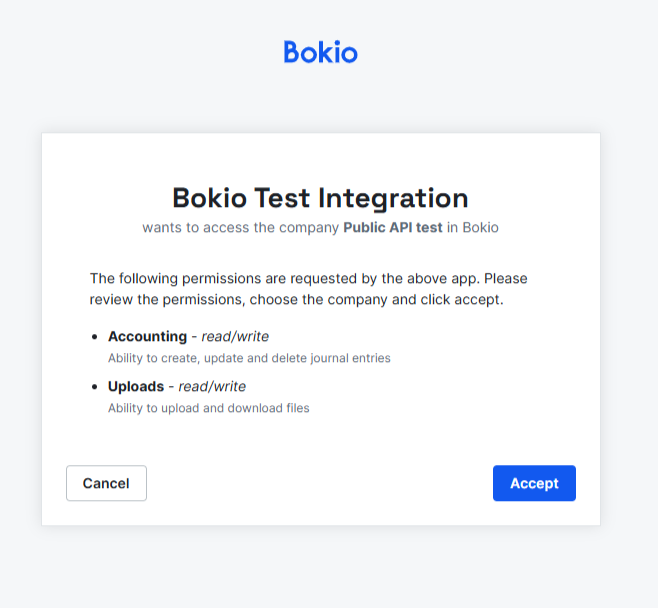Click the 'The following permissions are requested' line
658x608 pixels.
(308, 279)
